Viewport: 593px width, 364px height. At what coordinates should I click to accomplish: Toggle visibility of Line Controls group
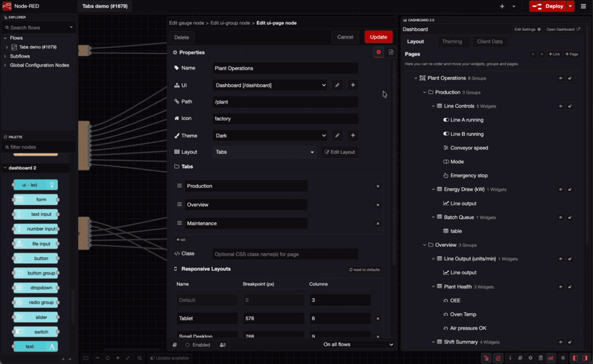coord(560,106)
